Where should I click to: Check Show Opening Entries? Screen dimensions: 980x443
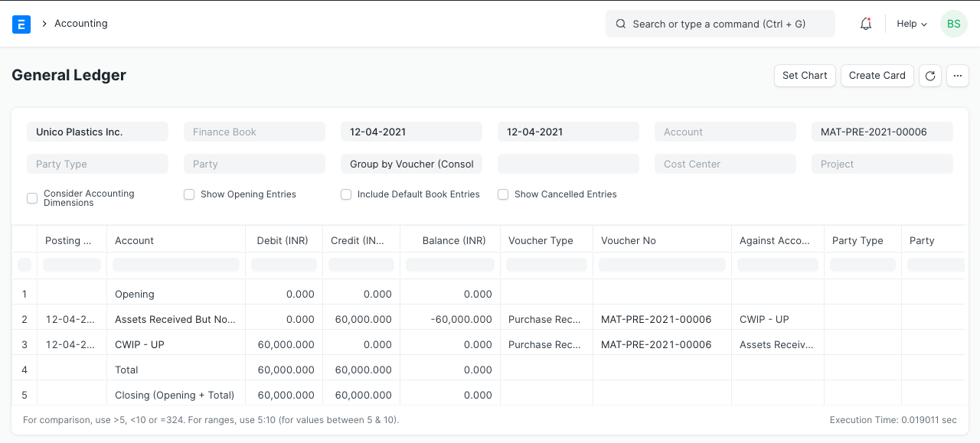189,194
